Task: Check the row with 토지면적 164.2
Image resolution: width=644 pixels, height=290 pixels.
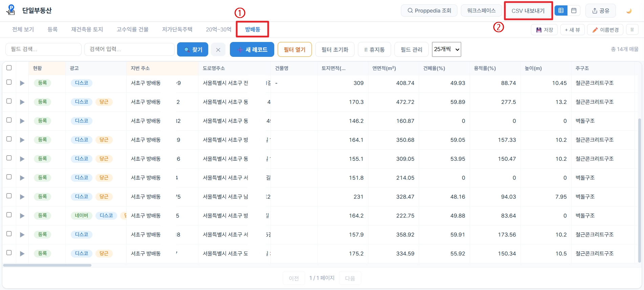Action: point(9,215)
